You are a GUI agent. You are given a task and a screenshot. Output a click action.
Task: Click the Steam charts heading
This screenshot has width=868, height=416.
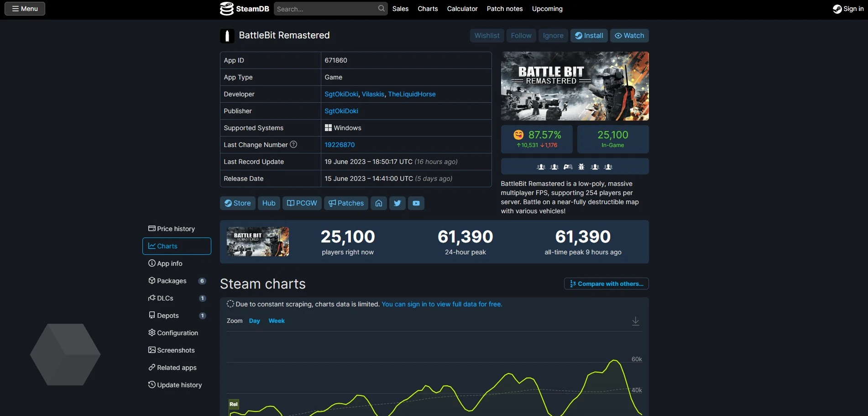click(263, 284)
